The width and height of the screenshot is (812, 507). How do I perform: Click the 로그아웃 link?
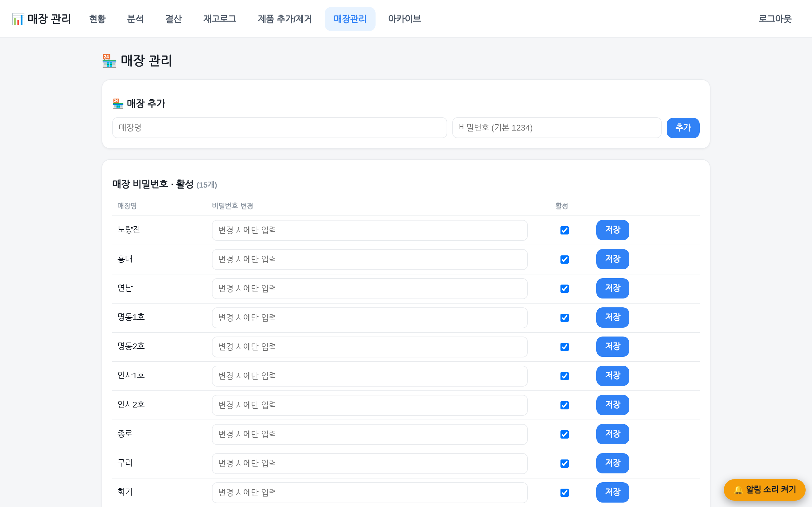[x=775, y=19]
